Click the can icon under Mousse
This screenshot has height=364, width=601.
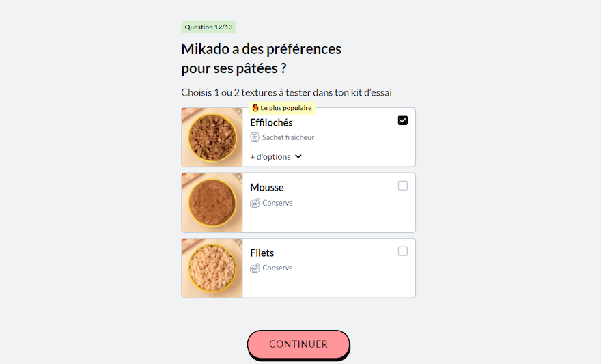(255, 203)
